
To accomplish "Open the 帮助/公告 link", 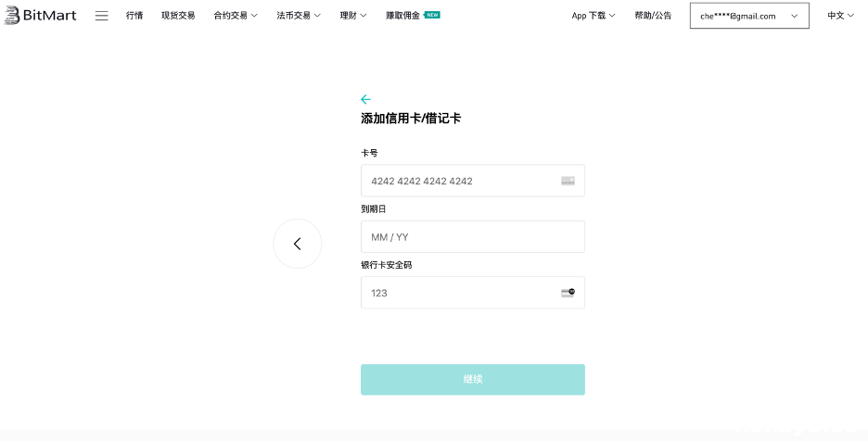I will click(653, 16).
